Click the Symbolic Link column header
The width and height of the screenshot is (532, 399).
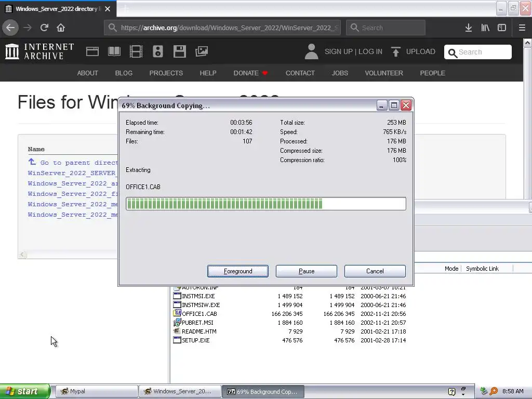click(x=482, y=269)
